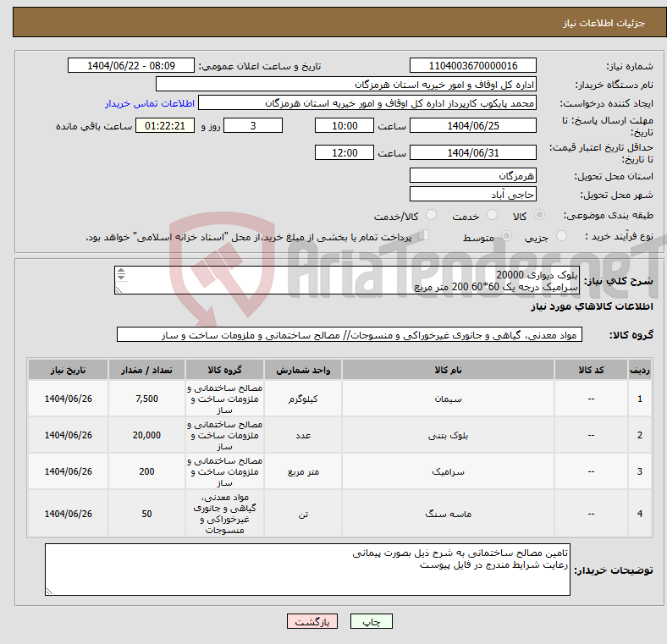Click the تاریخ نیاز column header
This screenshot has height=644, width=667.
point(68,370)
